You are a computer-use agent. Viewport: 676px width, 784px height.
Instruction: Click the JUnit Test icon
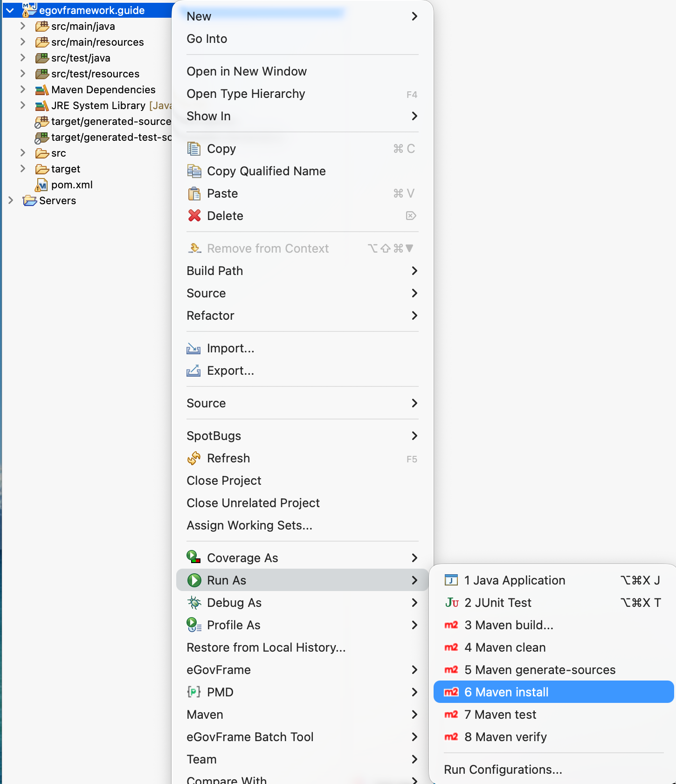tap(451, 603)
